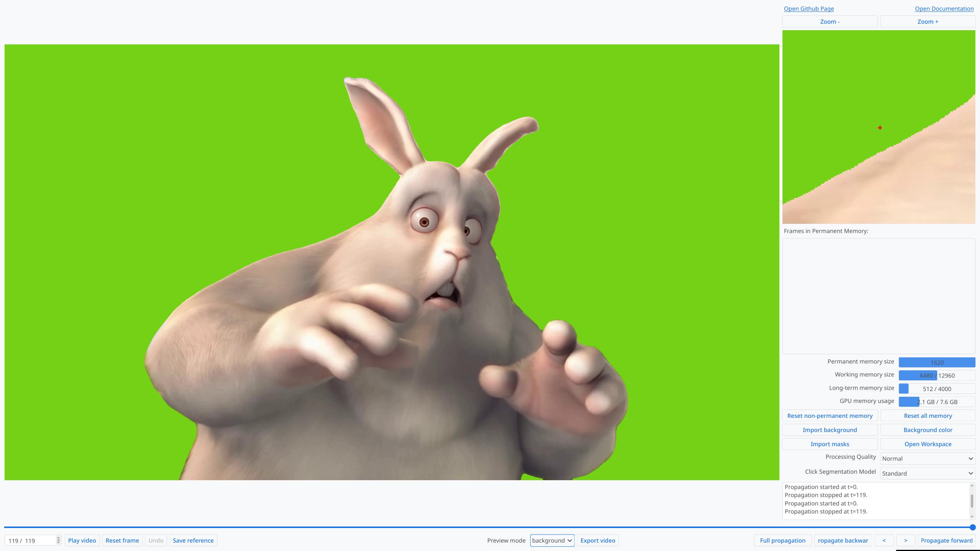980x551 pixels.
Task: Open Documentation link
Action: tap(944, 9)
